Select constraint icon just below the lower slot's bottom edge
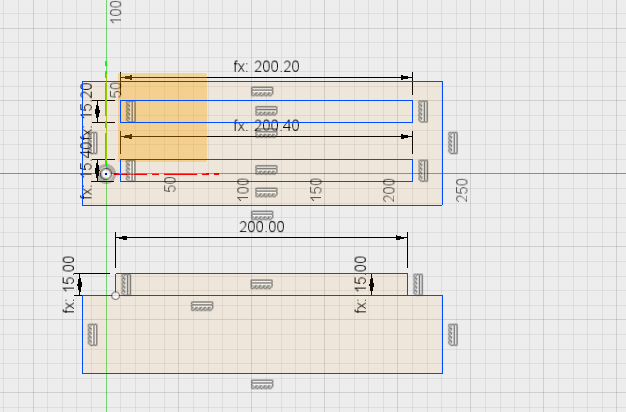The height and width of the screenshot is (412, 626). click(x=266, y=193)
